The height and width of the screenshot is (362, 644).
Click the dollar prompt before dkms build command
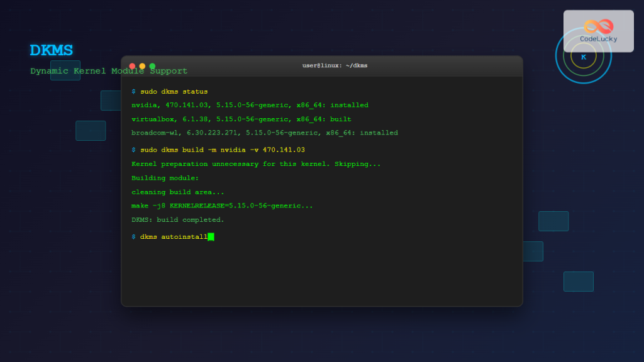click(133, 150)
